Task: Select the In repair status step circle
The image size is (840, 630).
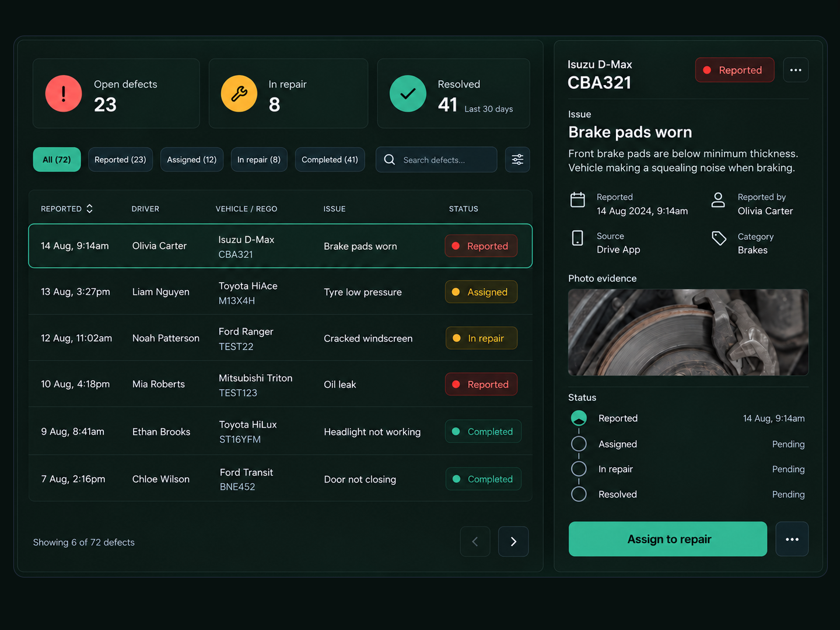Action: [x=579, y=469]
